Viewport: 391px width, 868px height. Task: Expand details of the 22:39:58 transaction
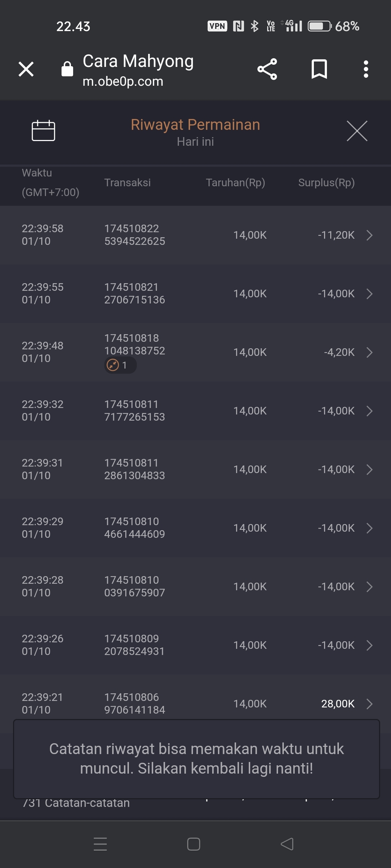click(x=369, y=235)
